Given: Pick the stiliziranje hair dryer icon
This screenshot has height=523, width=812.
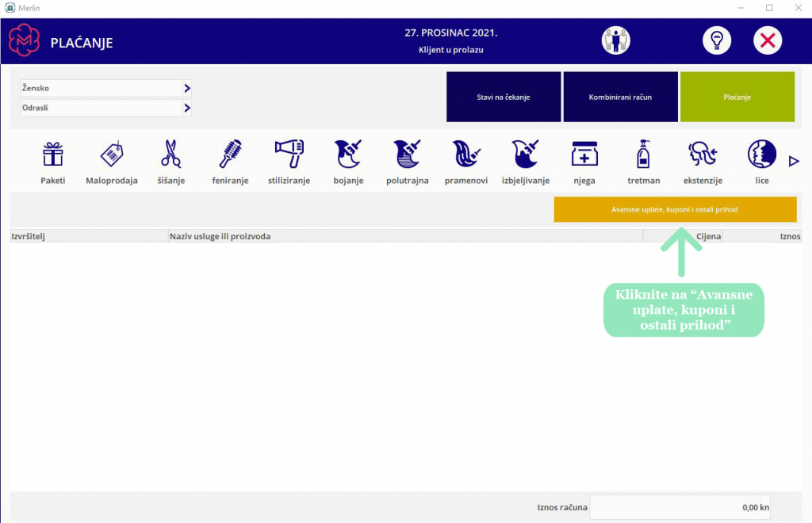Looking at the screenshot, I should (x=289, y=154).
